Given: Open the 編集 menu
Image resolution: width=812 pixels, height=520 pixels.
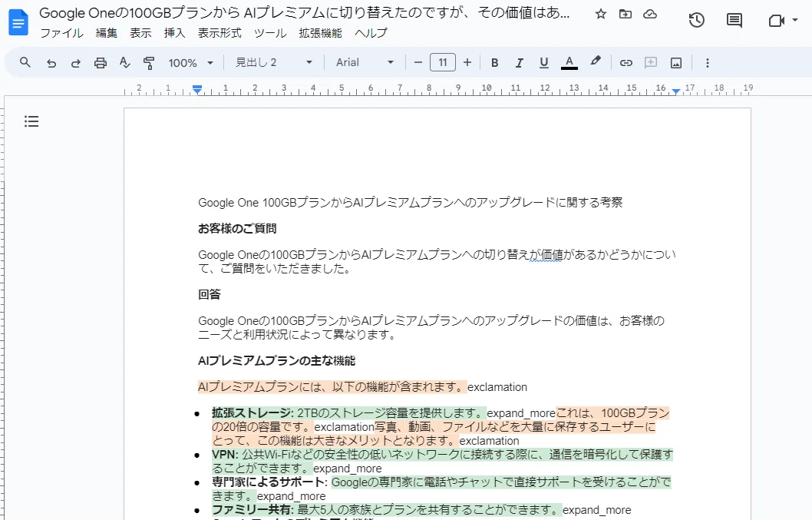Looking at the screenshot, I should [x=107, y=33].
